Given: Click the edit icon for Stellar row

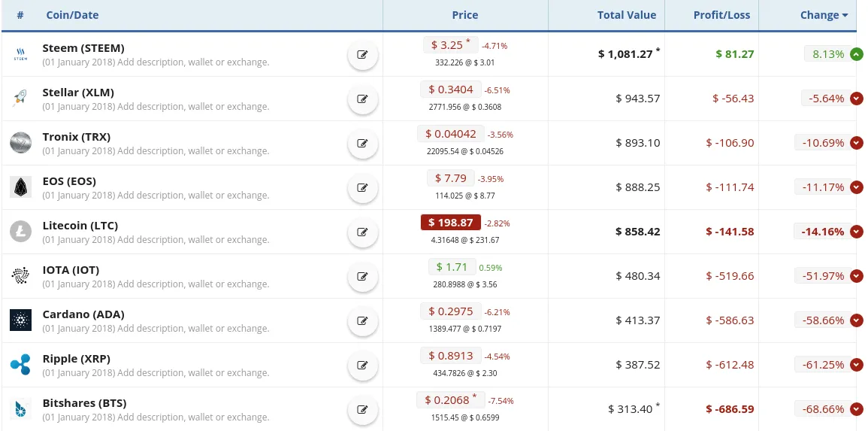Looking at the screenshot, I should (362, 99).
